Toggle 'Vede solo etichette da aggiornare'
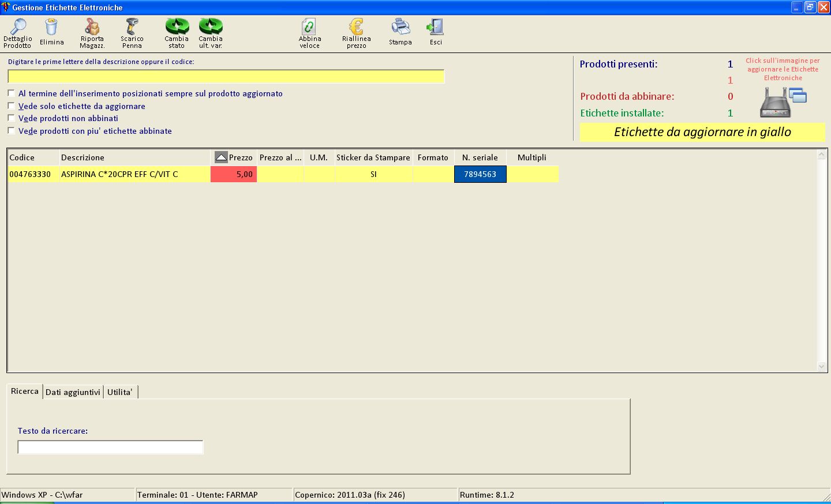Screen dimensions: 831x504 click(x=11, y=106)
